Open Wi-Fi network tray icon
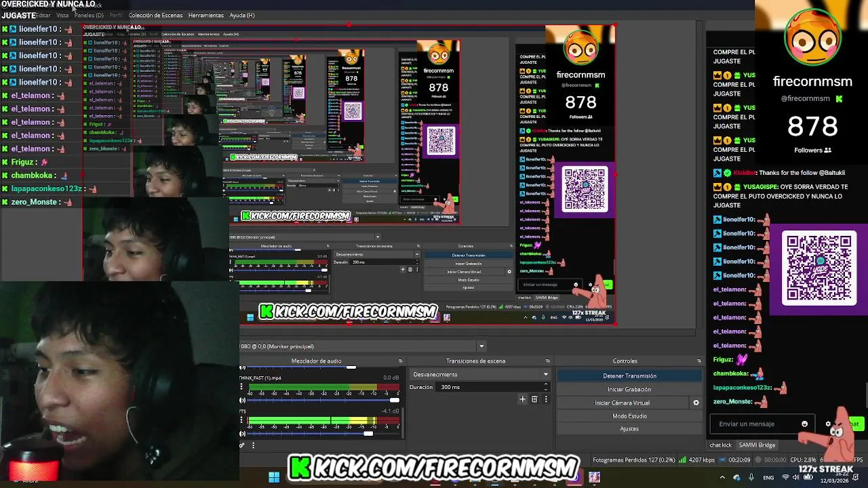The image size is (868, 488). (785, 477)
